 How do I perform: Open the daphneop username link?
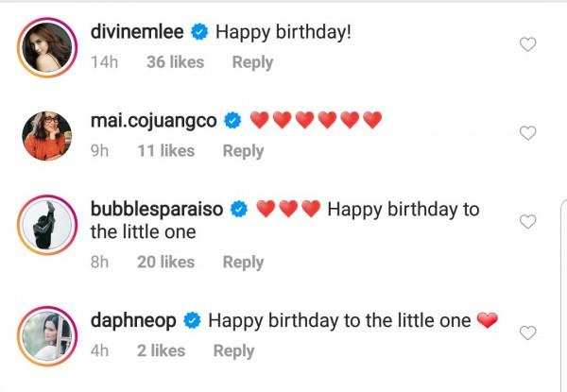click(133, 321)
